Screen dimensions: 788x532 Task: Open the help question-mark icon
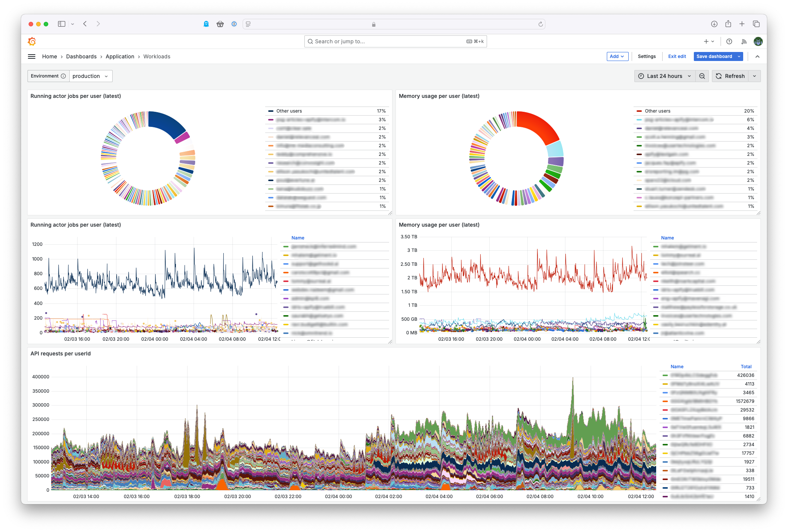730,41
